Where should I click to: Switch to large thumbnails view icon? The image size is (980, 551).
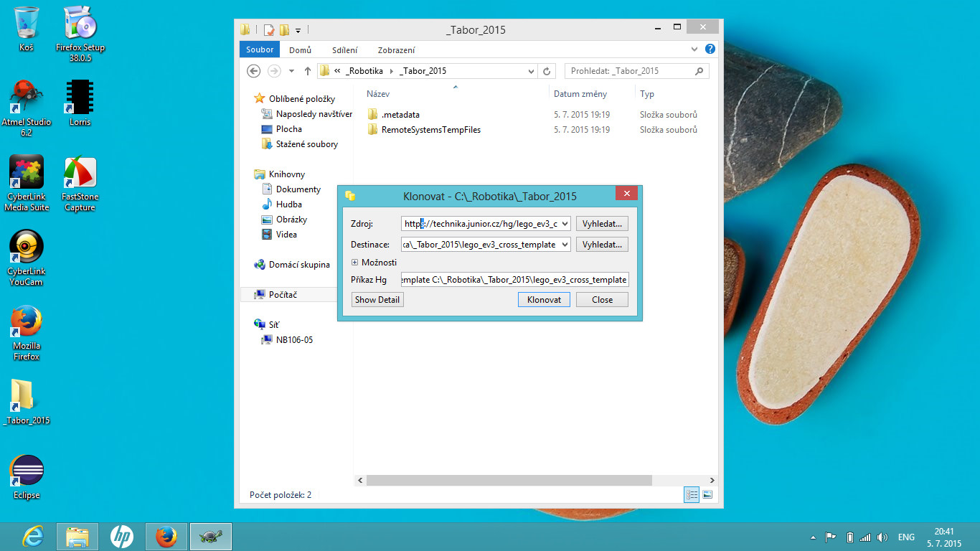707,495
